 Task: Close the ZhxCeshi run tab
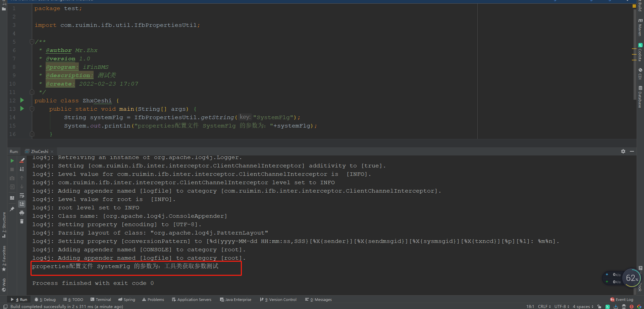(x=52, y=152)
